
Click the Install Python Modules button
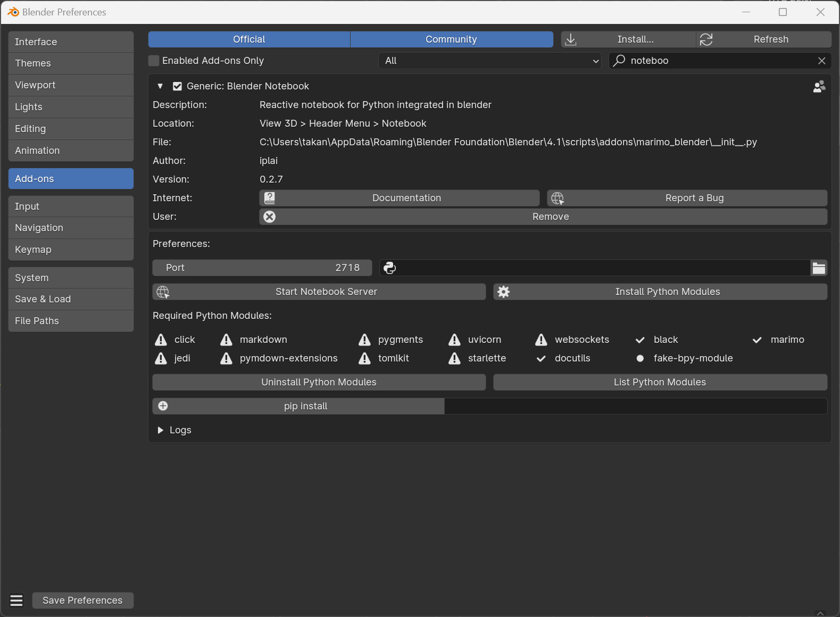coord(660,292)
